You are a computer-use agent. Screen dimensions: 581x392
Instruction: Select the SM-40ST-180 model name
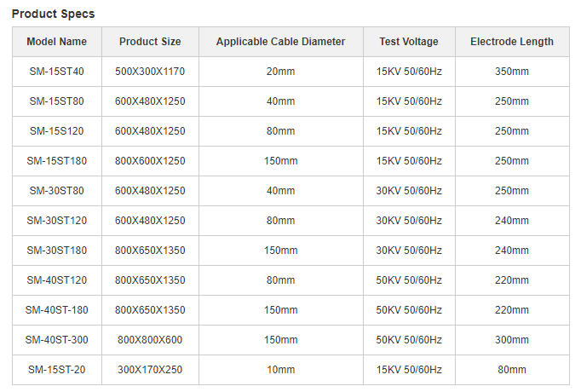57,309
